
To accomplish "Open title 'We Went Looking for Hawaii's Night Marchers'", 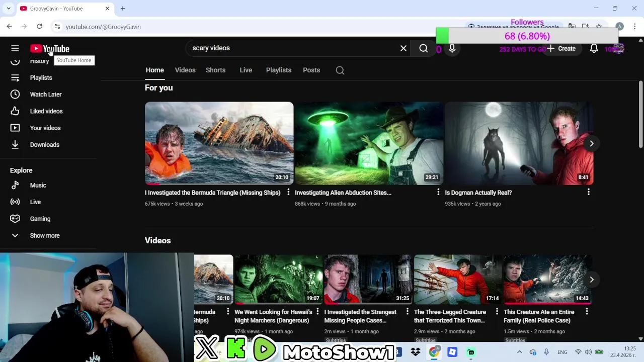I will tap(273, 316).
